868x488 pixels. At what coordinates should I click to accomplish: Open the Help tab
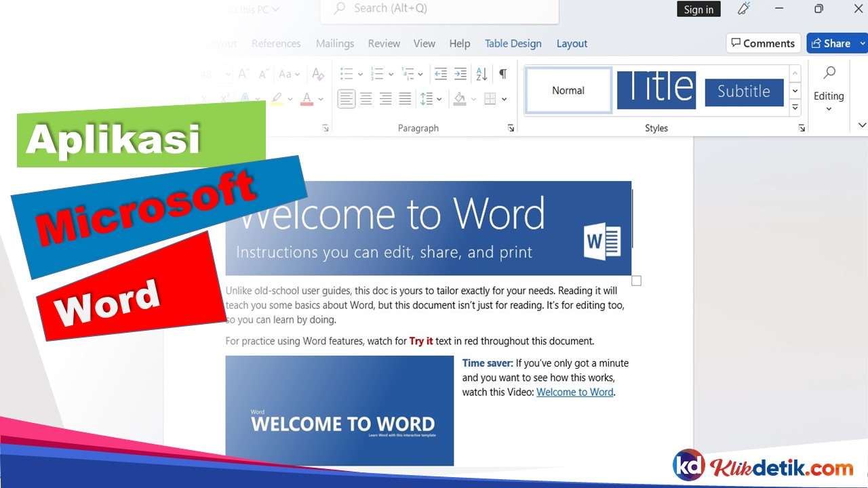pos(460,43)
